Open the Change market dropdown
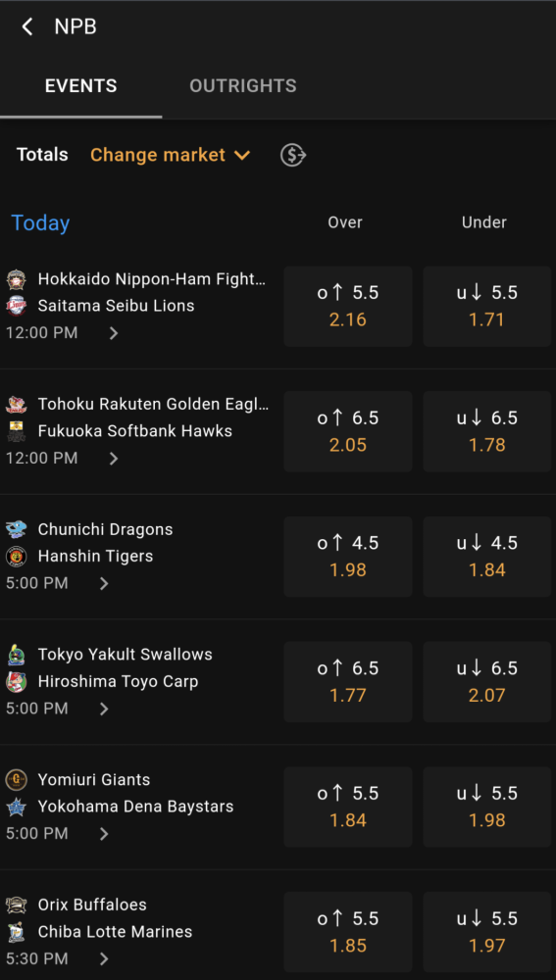The image size is (556, 980). (171, 155)
